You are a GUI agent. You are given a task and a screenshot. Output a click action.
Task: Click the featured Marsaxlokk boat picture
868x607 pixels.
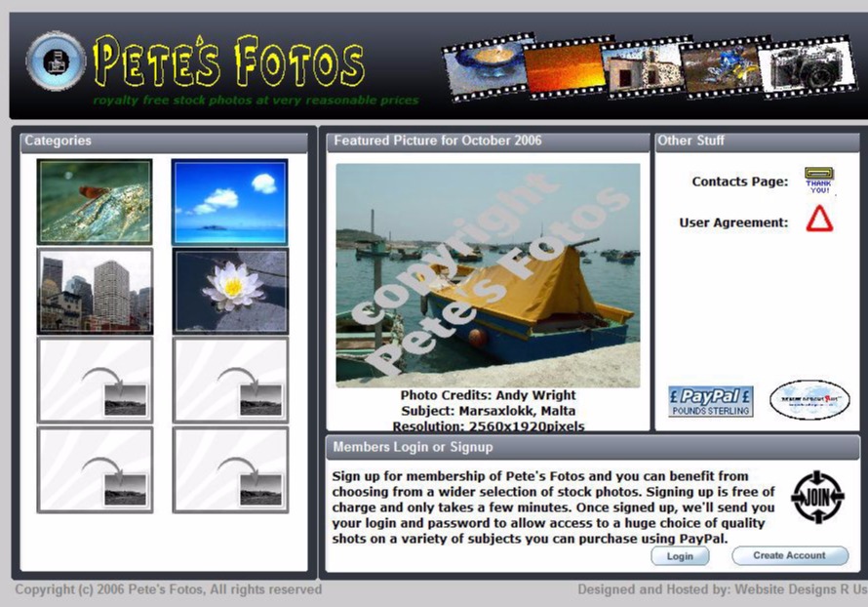point(488,275)
